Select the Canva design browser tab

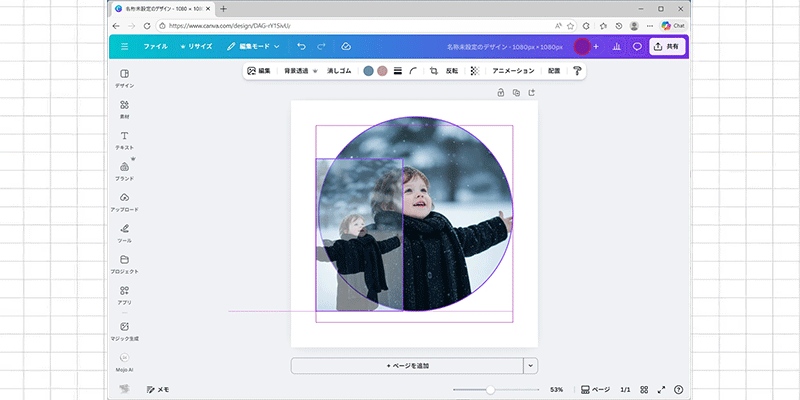(x=162, y=9)
